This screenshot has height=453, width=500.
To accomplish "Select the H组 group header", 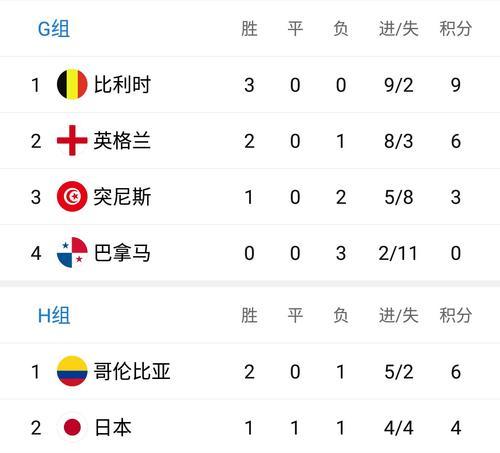I will 54,315.
